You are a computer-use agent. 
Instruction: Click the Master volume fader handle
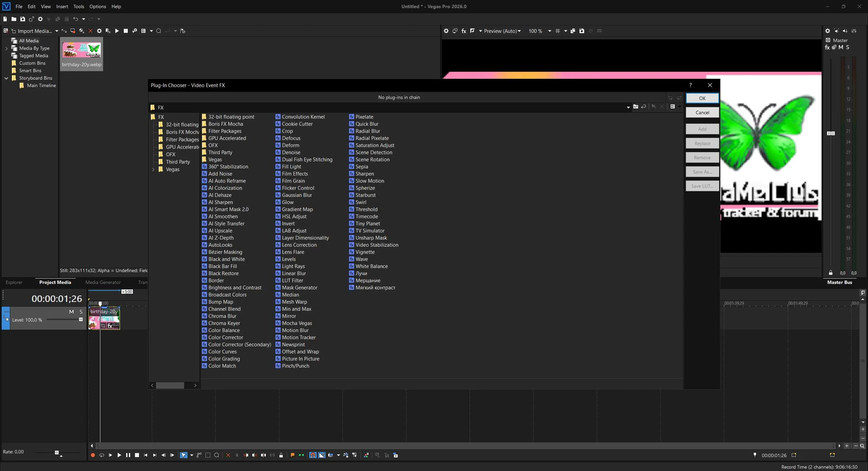[x=831, y=134]
